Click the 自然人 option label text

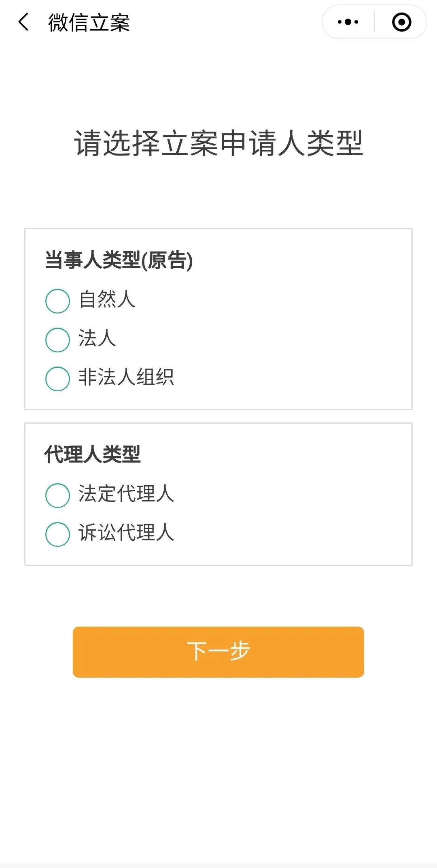(x=107, y=300)
